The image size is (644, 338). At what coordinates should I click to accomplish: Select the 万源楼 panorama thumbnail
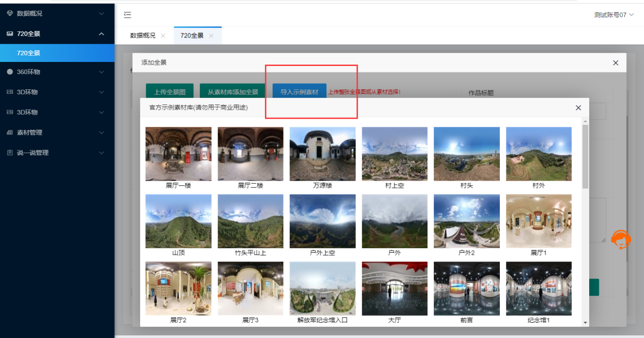pyautogui.click(x=322, y=154)
